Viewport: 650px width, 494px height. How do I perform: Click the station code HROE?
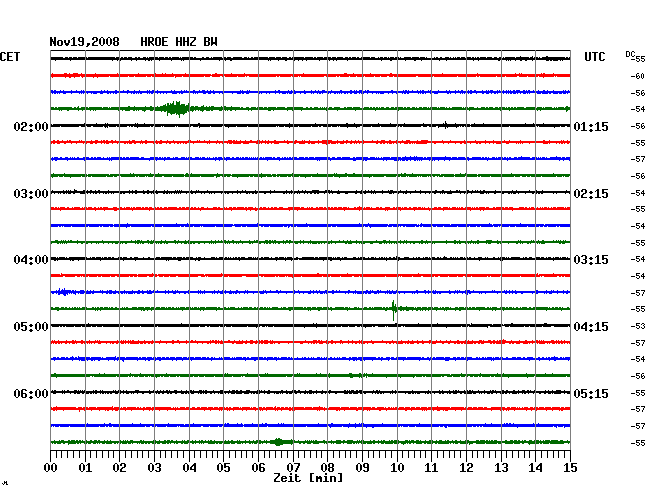154,42
